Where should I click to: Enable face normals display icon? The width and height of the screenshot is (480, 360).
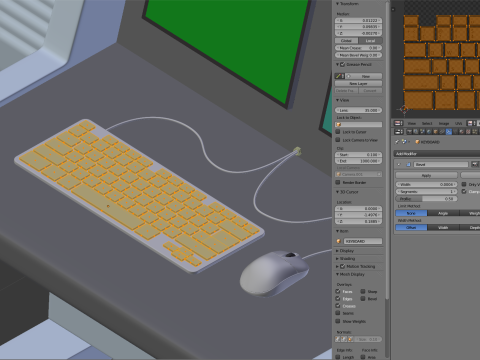(x=350, y=339)
